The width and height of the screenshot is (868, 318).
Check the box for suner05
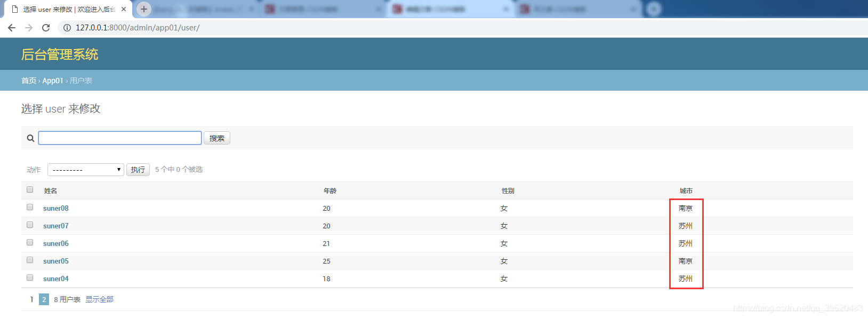(30, 260)
